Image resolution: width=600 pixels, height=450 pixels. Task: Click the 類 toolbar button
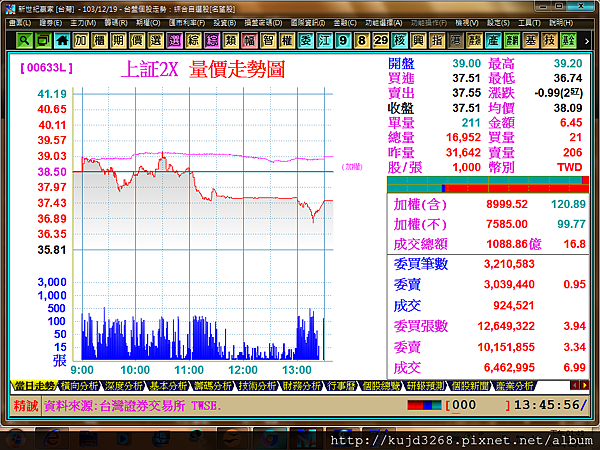tap(230, 40)
